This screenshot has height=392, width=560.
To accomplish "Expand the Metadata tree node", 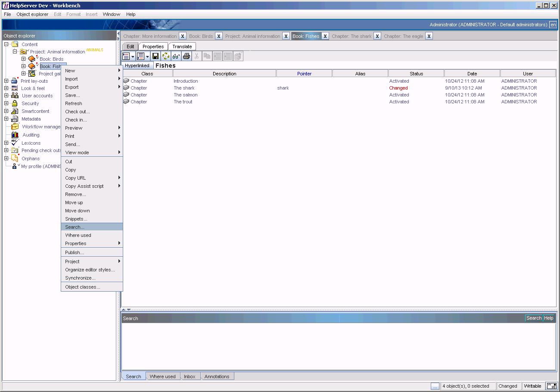I will click(x=6, y=119).
